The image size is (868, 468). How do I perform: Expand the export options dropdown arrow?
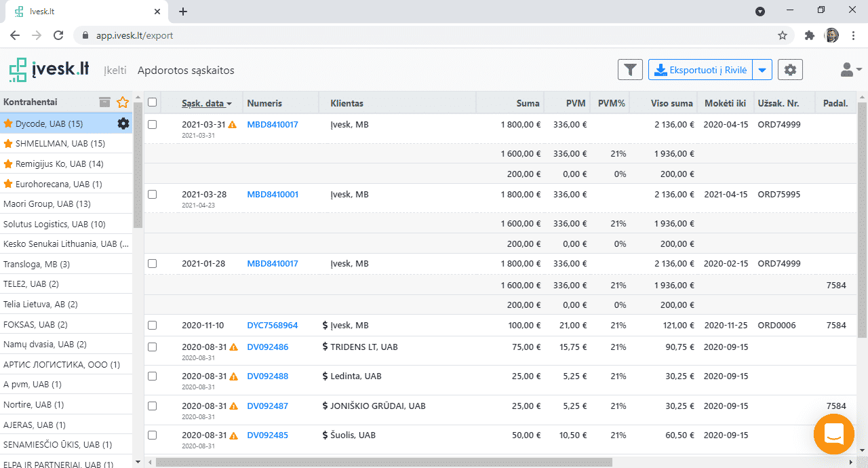tap(763, 69)
